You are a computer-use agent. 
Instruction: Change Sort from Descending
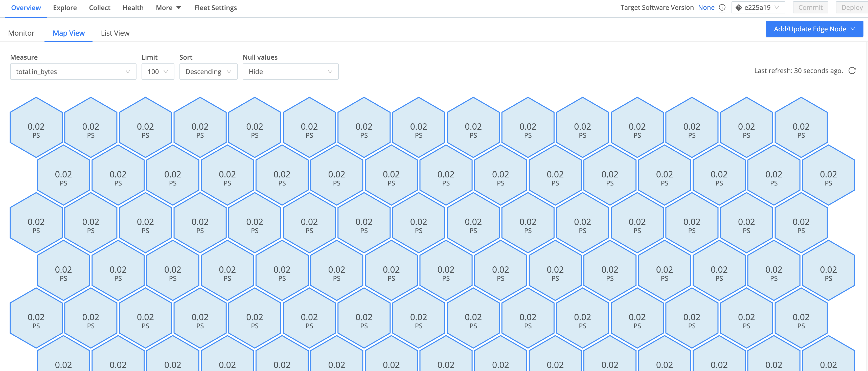point(208,72)
